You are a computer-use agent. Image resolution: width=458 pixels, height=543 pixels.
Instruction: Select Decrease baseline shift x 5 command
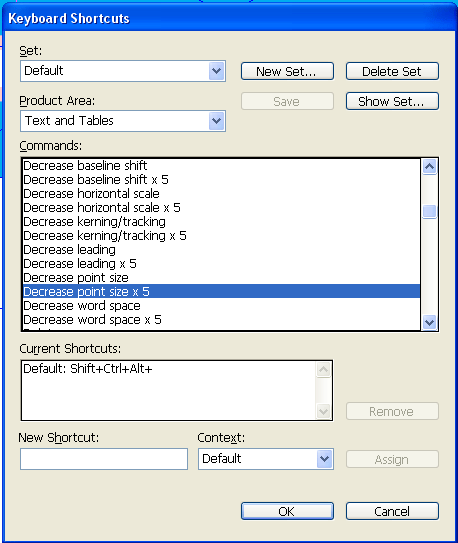[221, 180]
